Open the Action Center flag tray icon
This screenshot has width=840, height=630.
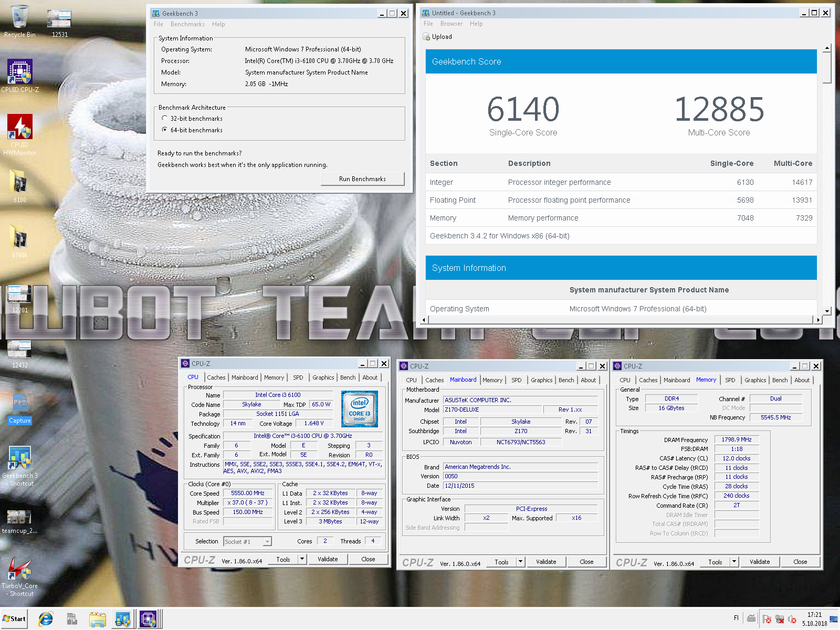[766, 619]
